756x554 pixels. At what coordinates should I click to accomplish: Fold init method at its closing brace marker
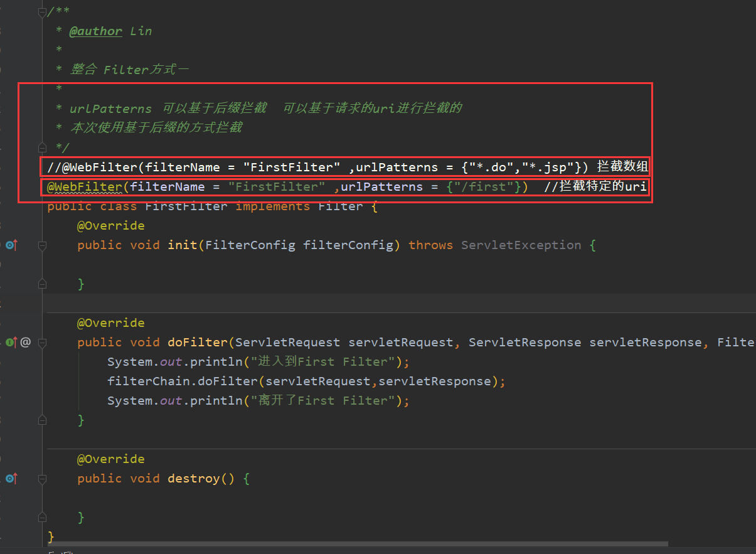(42, 284)
